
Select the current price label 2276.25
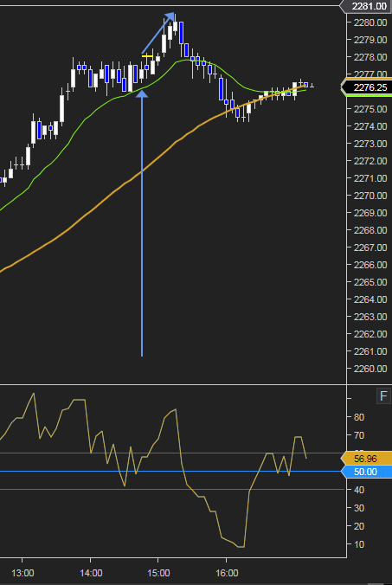tap(368, 87)
